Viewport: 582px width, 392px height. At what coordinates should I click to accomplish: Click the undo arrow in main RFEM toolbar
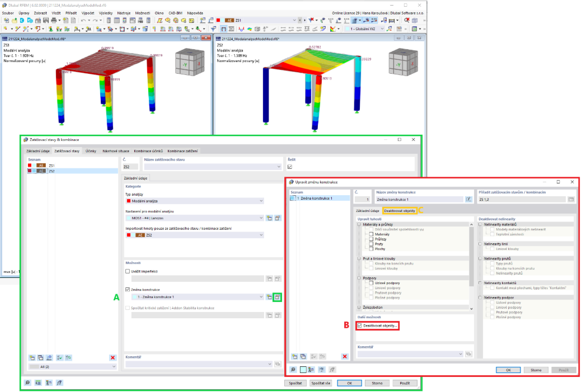tap(83, 20)
